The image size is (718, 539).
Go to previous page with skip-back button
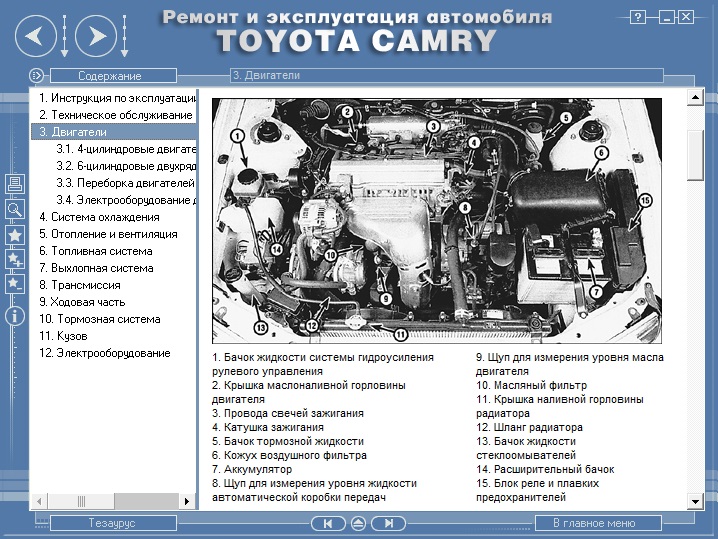click(328, 523)
